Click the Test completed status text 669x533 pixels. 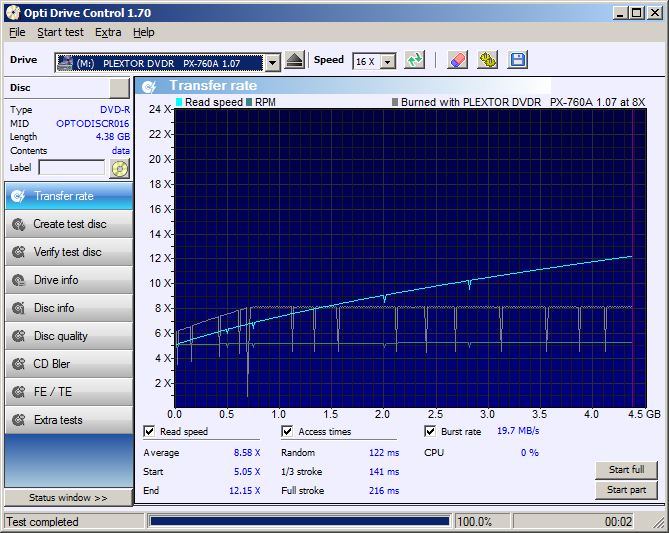pos(42,522)
